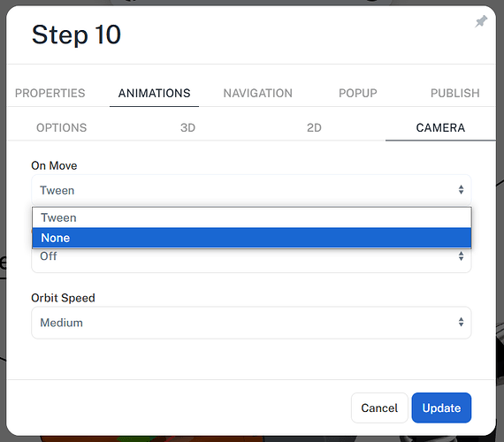Image resolution: width=504 pixels, height=442 pixels.
Task: Open the Orbit Speed dropdown
Action: pyautogui.click(x=251, y=323)
